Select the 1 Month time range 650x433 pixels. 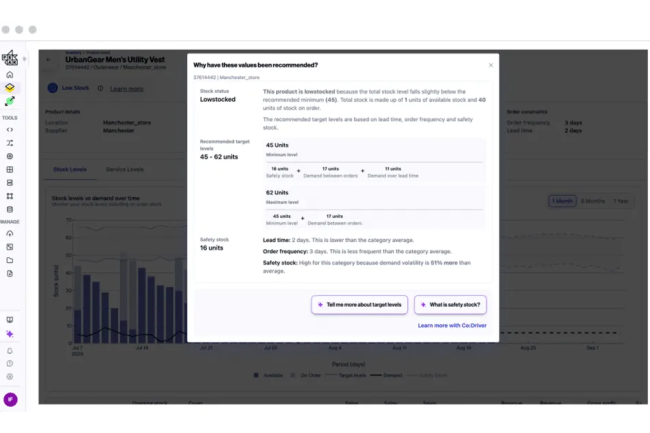coord(563,201)
